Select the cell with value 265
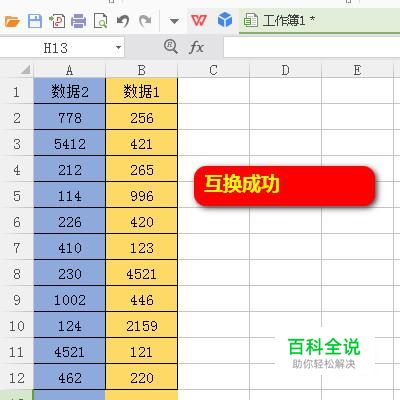Viewport: 400px width, 400px height. point(141,170)
